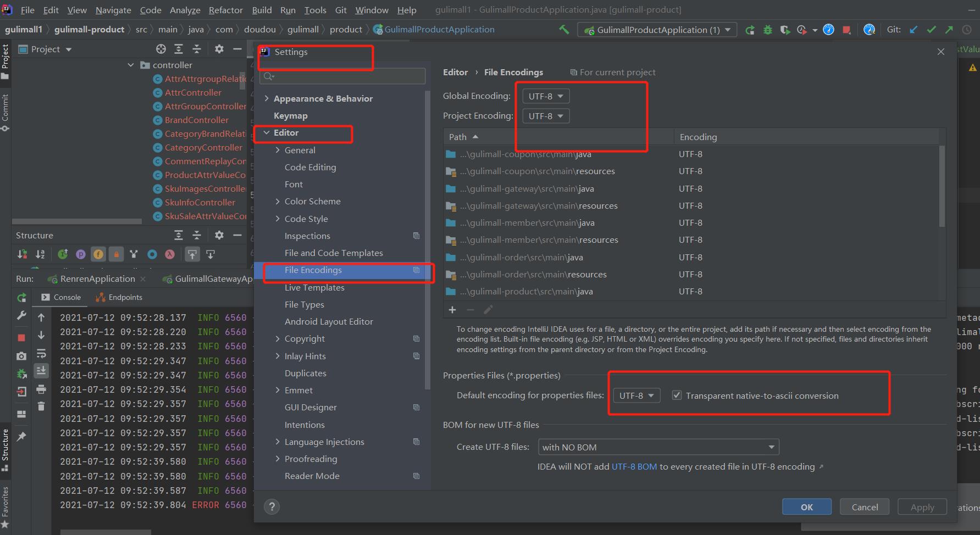Stop the running application via red square in top toolbar
The image size is (980, 535).
point(846,30)
